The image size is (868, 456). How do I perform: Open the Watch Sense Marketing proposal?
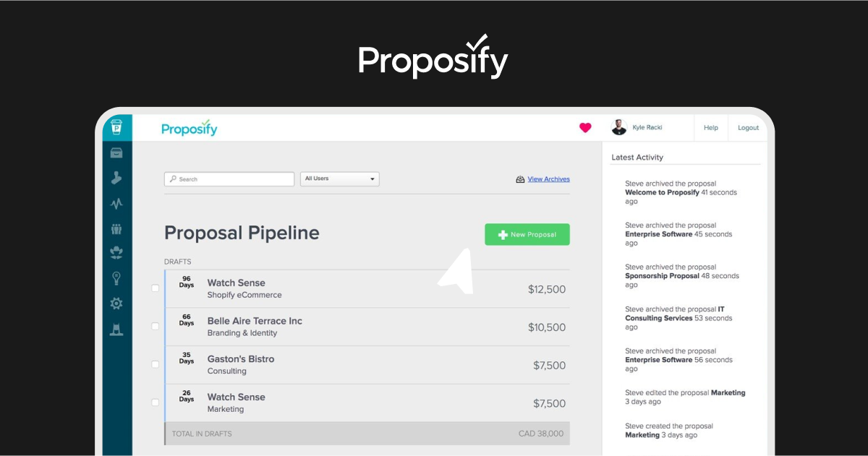[x=367, y=403]
